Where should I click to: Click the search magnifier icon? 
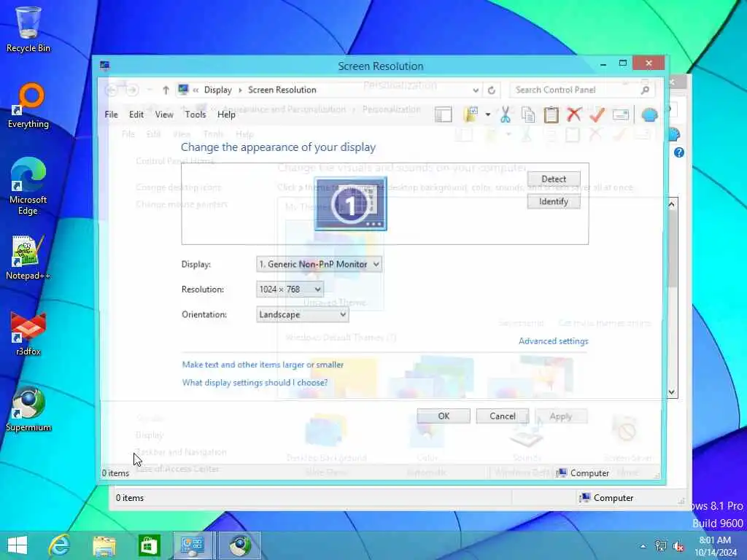pos(645,90)
